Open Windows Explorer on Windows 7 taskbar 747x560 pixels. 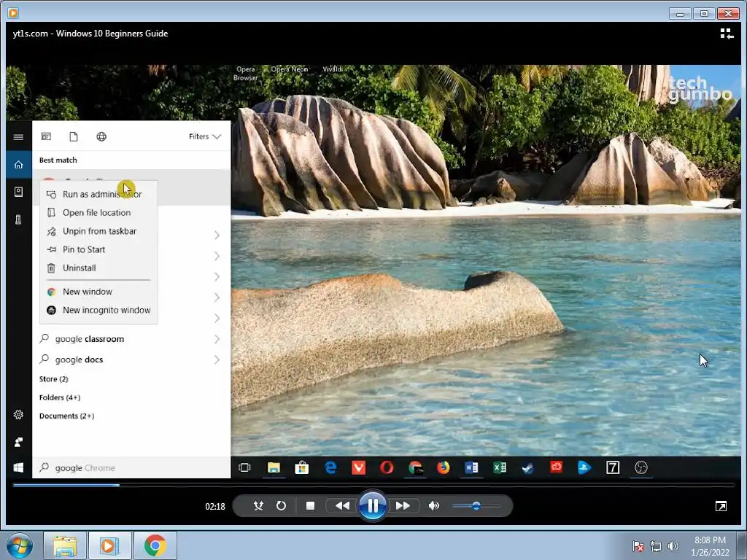tap(65, 545)
